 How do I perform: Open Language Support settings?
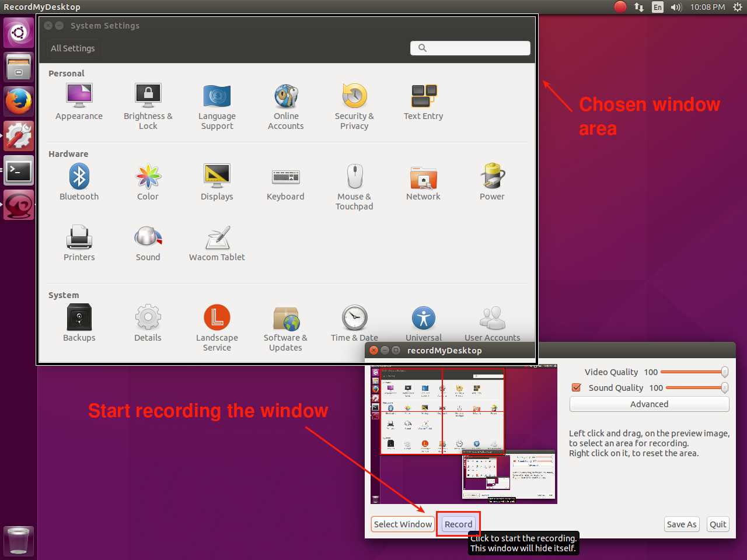[217, 107]
